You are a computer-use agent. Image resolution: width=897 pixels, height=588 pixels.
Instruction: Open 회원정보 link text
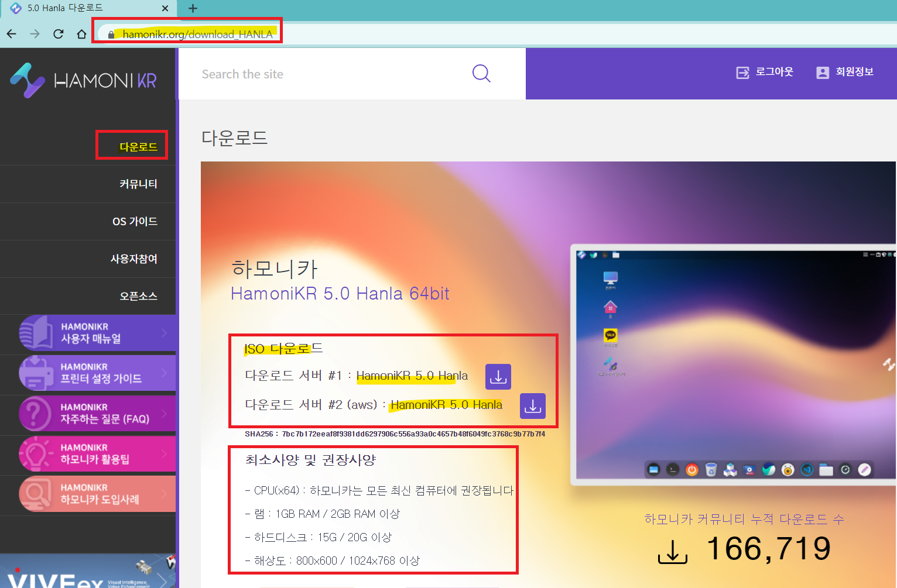point(854,71)
